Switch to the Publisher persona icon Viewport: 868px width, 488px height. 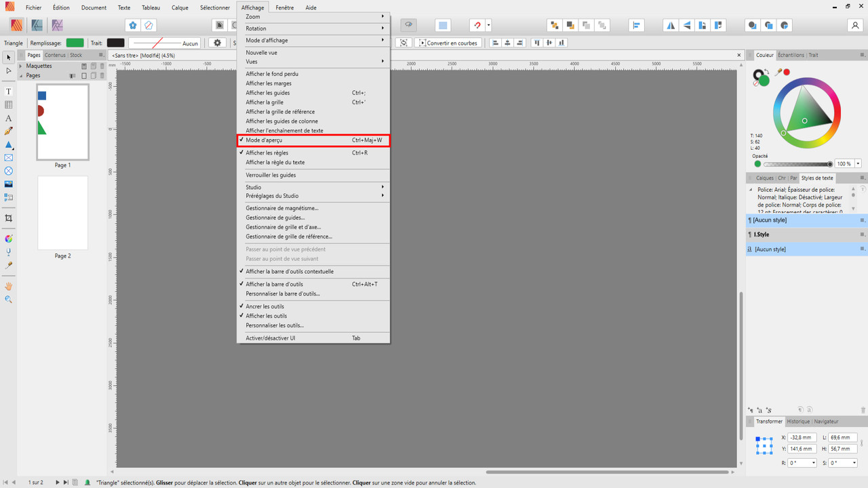click(x=16, y=25)
